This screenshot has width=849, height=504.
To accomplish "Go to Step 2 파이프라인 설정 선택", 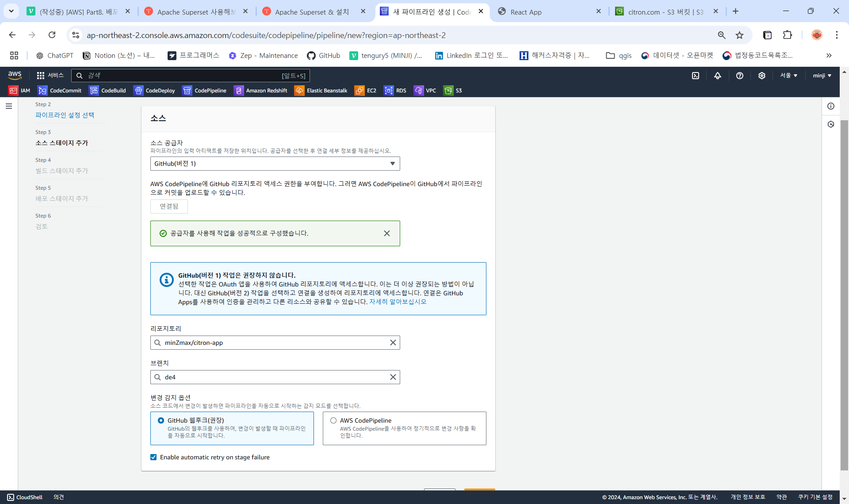I will 65,115.
